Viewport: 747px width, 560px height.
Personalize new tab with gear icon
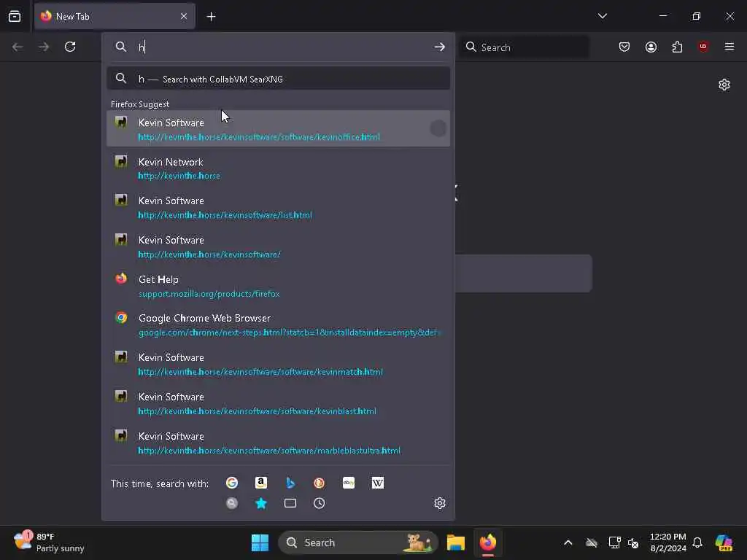tap(724, 85)
